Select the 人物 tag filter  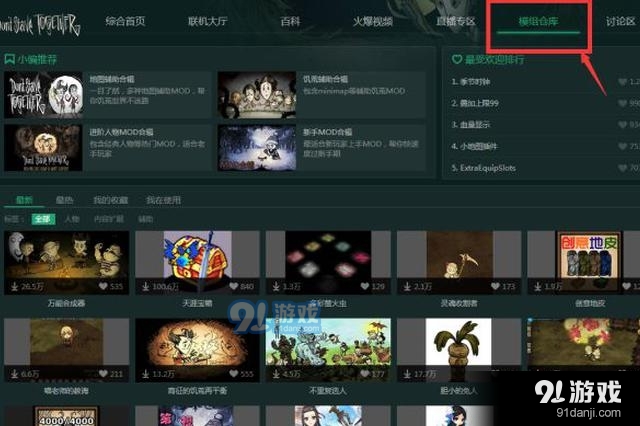coord(72,219)
